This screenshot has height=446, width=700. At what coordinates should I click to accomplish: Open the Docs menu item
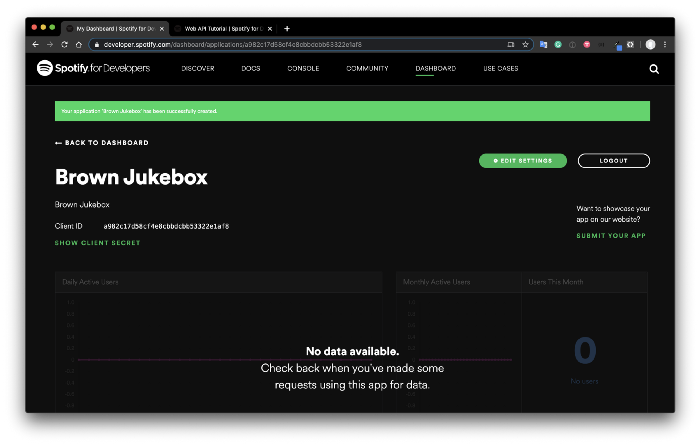[x=250, y=68]
